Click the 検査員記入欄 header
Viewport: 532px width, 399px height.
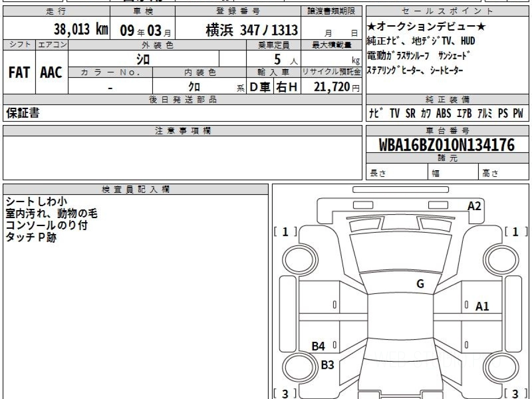pyautogui.click(x=136, y=189)
